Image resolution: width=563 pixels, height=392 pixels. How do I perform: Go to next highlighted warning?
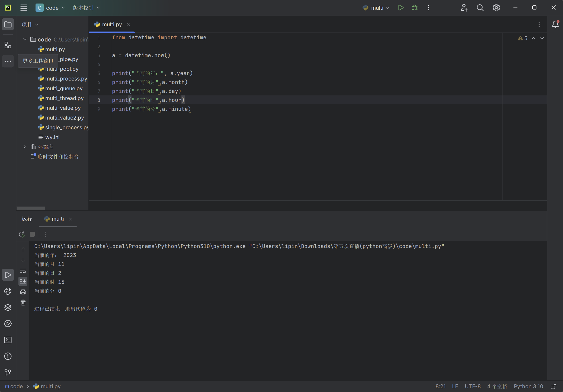pyautogui.click(x=542, y=38)
